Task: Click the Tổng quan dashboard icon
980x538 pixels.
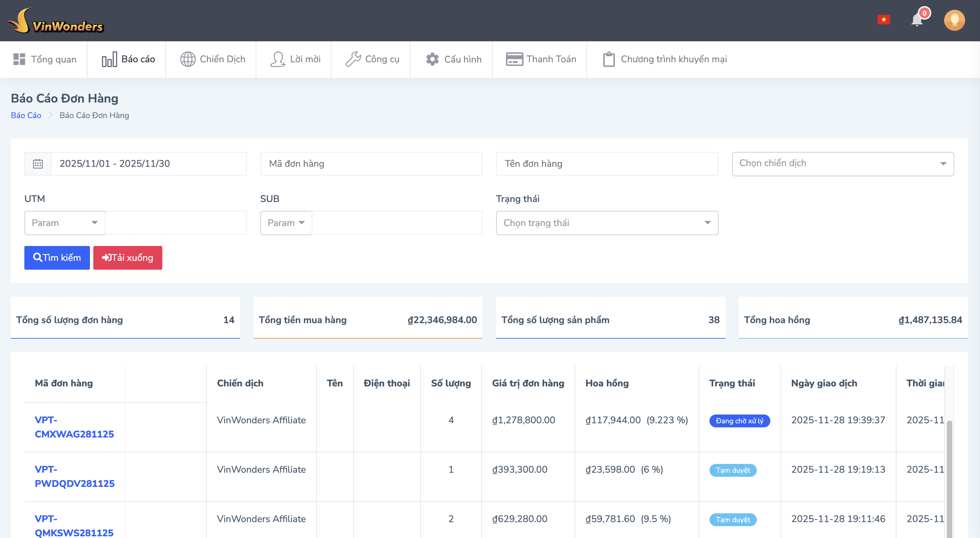Action: (x=19, y=60)
